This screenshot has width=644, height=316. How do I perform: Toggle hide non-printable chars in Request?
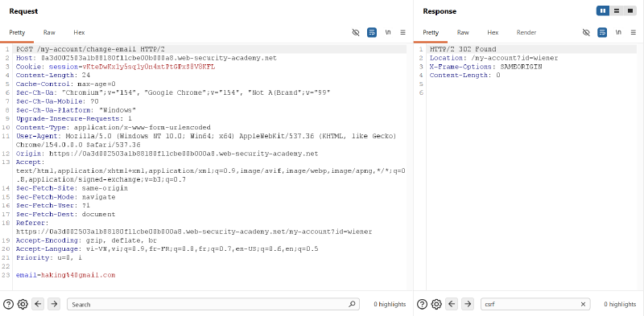(x=356, y=32)
